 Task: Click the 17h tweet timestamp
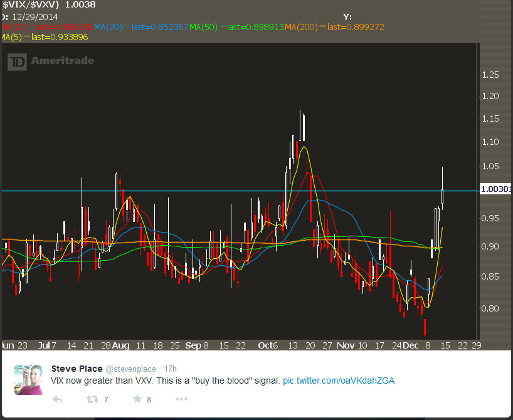pos(170,369)
